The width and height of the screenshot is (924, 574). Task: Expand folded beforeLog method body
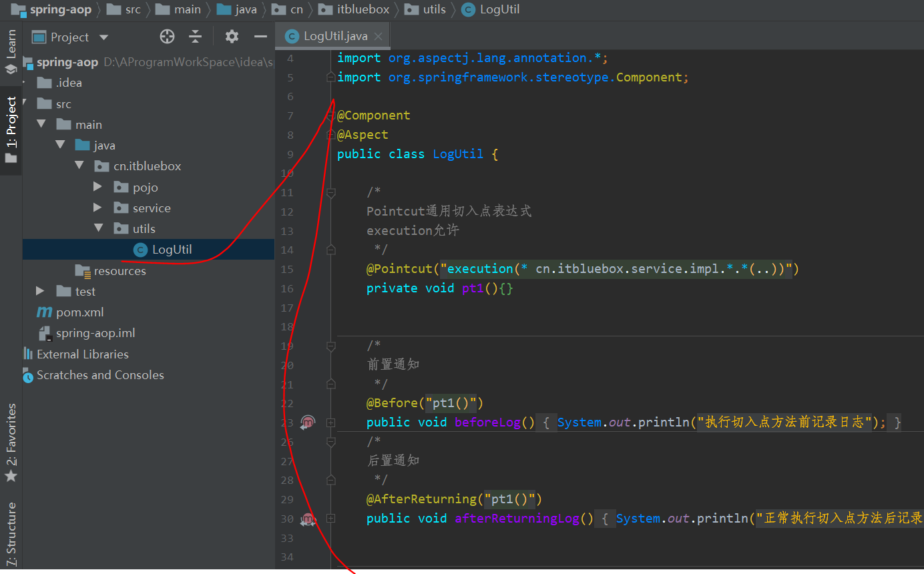(330, 422)
